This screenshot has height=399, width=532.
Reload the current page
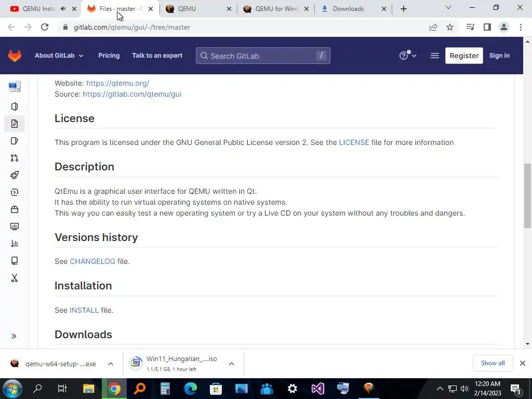(x=45, y=27)
